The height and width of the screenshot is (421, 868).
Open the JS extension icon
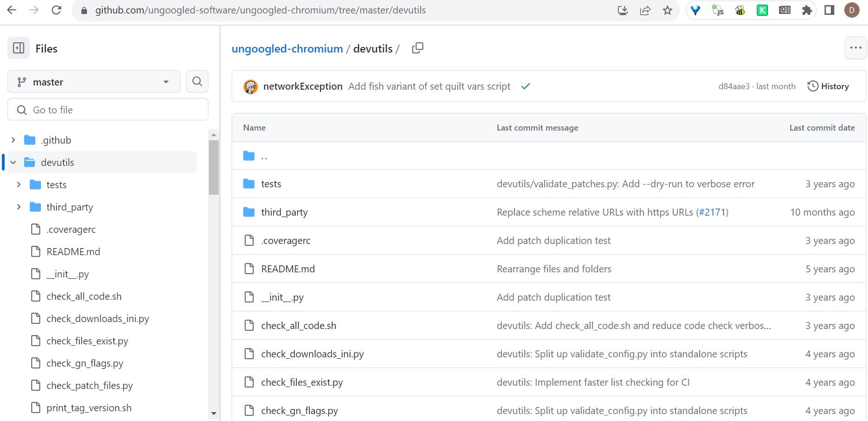pos(718,10)
